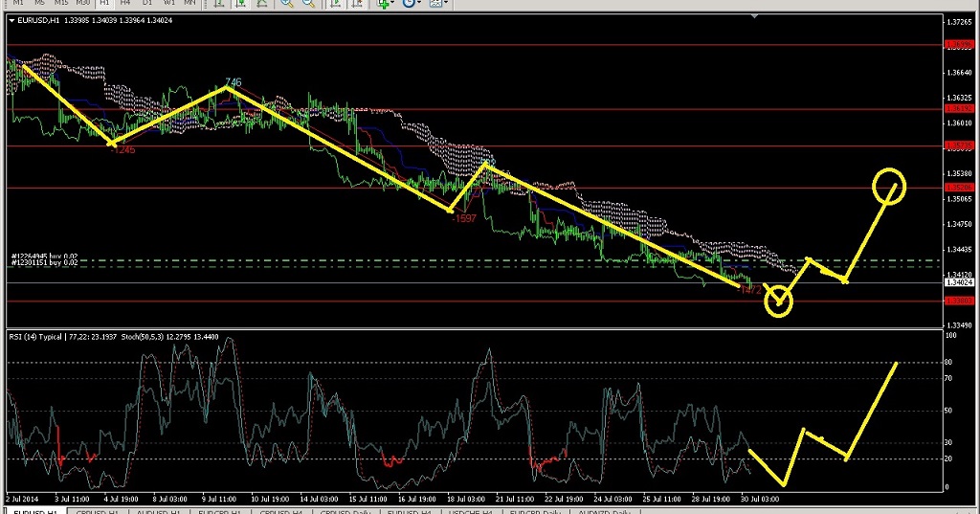
Task: Select the D1 timeframe button
Action: click(146, 3)
